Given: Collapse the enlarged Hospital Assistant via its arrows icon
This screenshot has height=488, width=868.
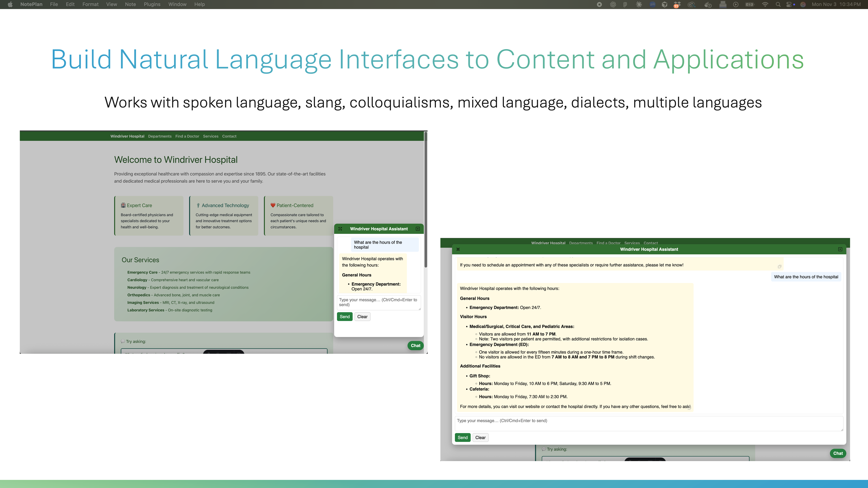Looking at the screenshot, I should pyautogui.click(x=458, y=249).
